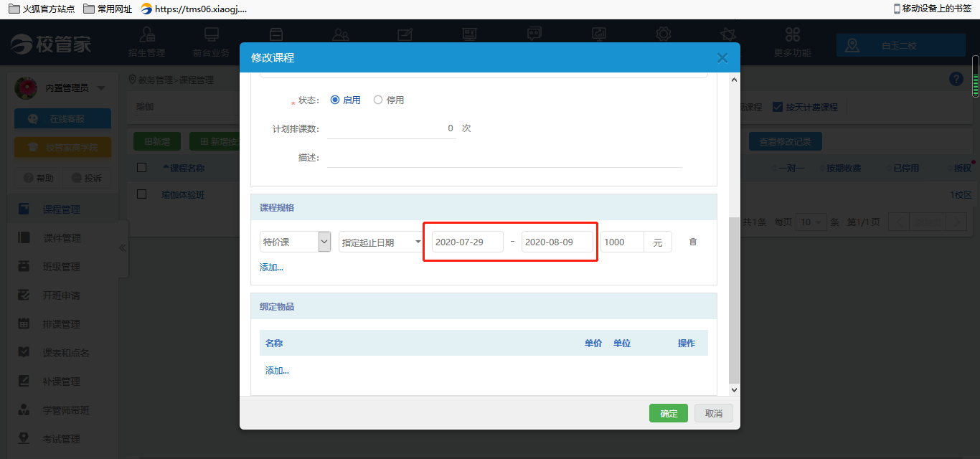The image size is (980, 459).
Task: Open the page size dropdown showing 10
Action: (x=811, y=222)
